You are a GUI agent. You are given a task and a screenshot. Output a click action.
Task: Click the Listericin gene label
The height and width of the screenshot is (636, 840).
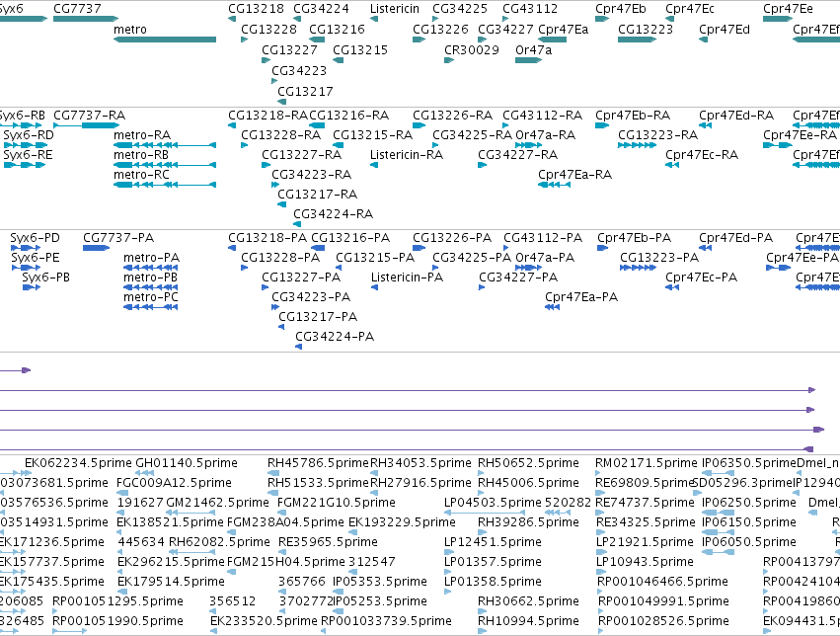pos(394,9)
